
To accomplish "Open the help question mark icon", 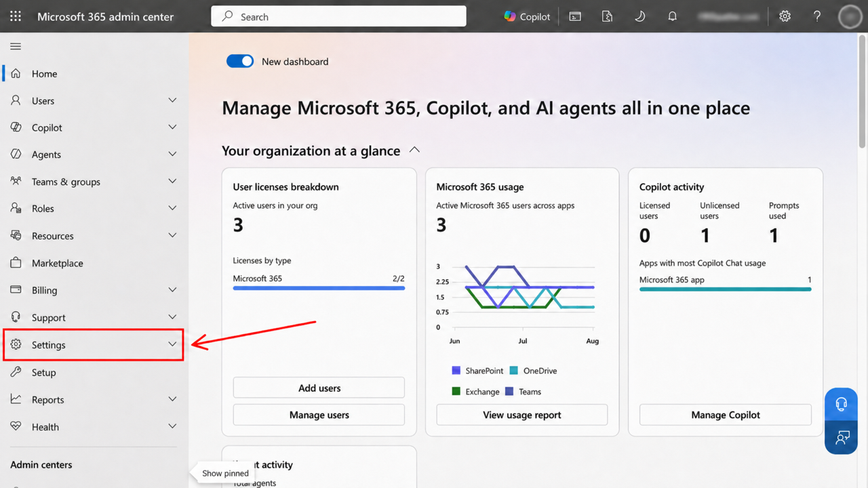I will 817,16.
